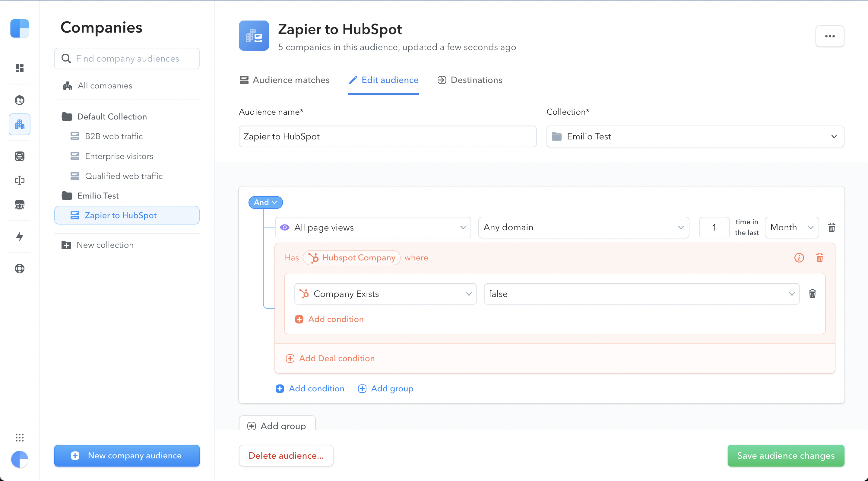
Task: Select the Companies building sidebar icon
Action: 20,124
